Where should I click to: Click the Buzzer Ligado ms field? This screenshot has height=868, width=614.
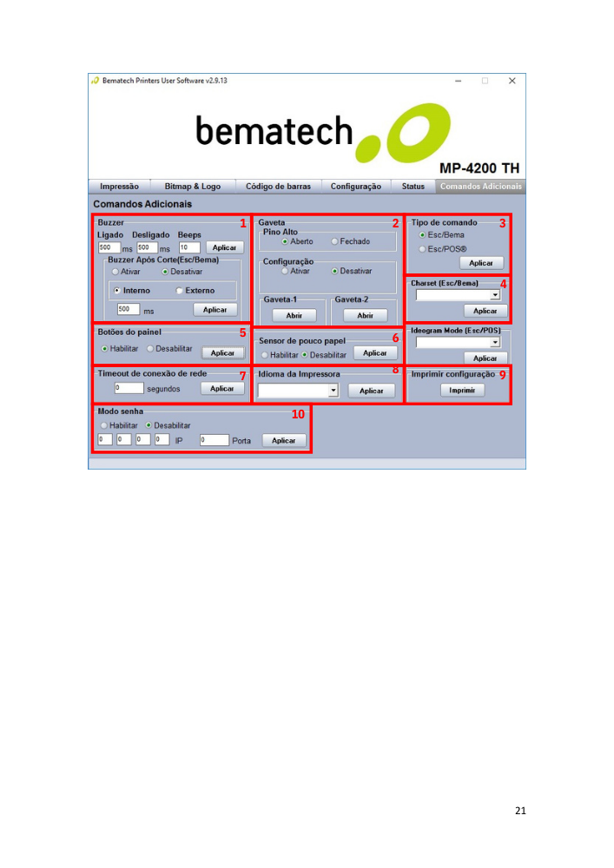point(109,247)
